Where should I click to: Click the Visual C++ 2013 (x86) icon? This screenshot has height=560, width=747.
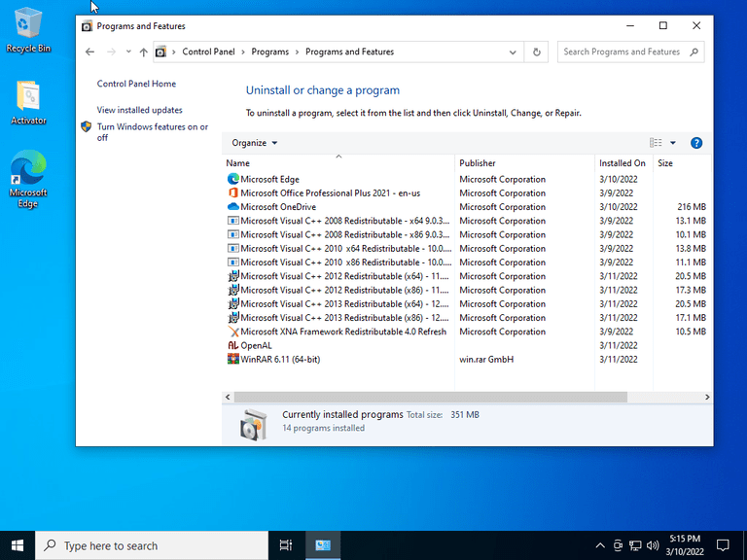[233, 317]
